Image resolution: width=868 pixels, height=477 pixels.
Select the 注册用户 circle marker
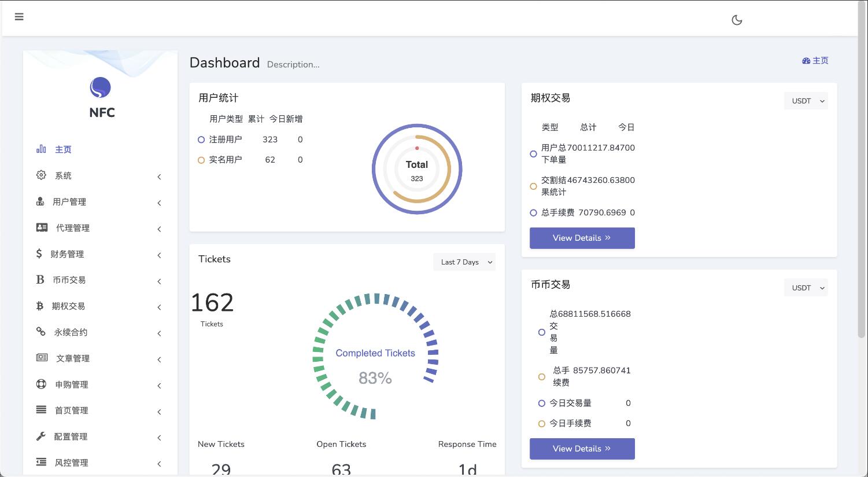click(201, 140)
